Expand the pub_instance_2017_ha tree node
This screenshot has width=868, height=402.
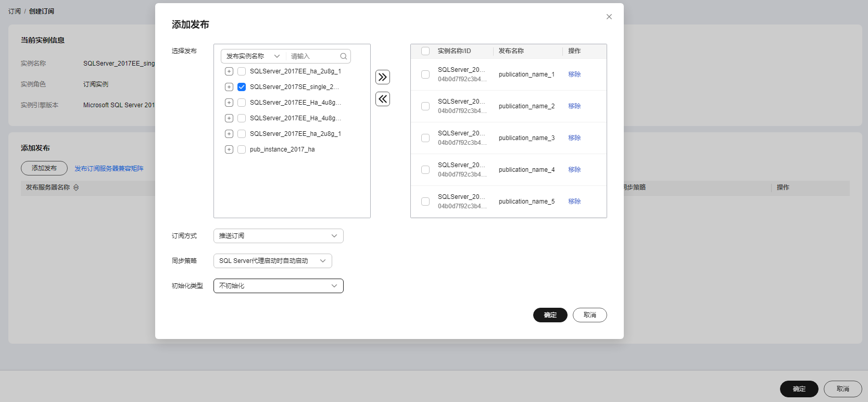[x=229, y=149]
